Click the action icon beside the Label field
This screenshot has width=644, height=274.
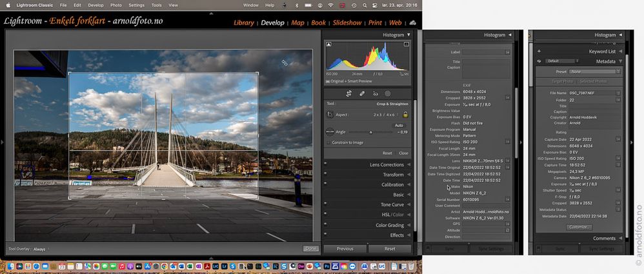pos(508,52)
